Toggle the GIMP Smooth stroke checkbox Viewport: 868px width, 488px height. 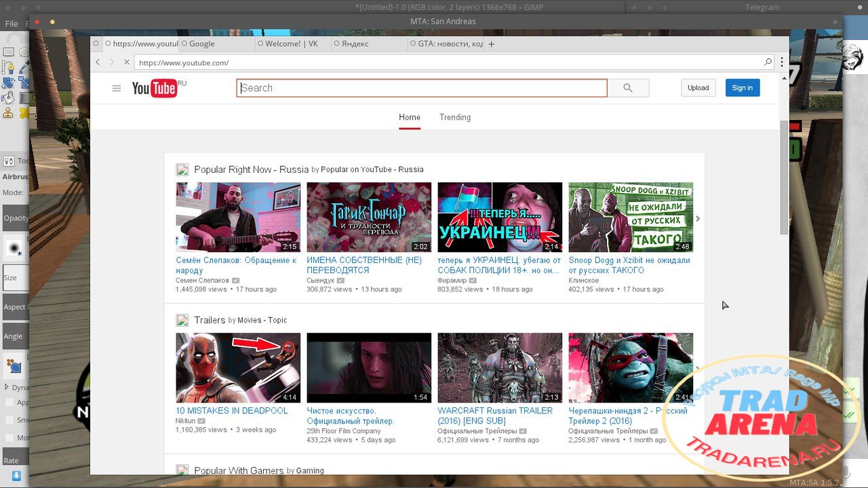coord(9,420)
